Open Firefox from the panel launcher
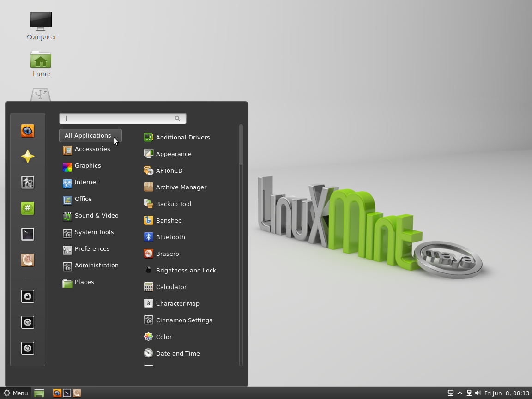This screenshot has height=399, width=532. point(57,393)
